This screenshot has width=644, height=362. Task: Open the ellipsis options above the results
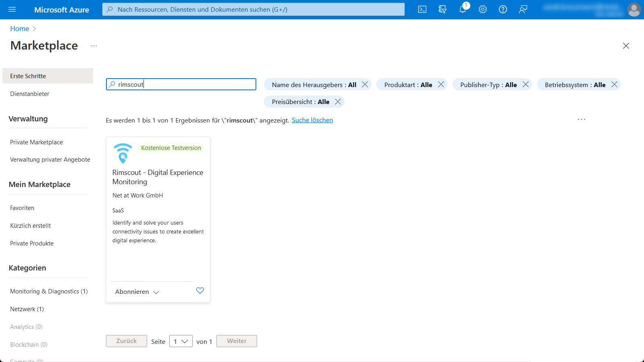[581, 119]
